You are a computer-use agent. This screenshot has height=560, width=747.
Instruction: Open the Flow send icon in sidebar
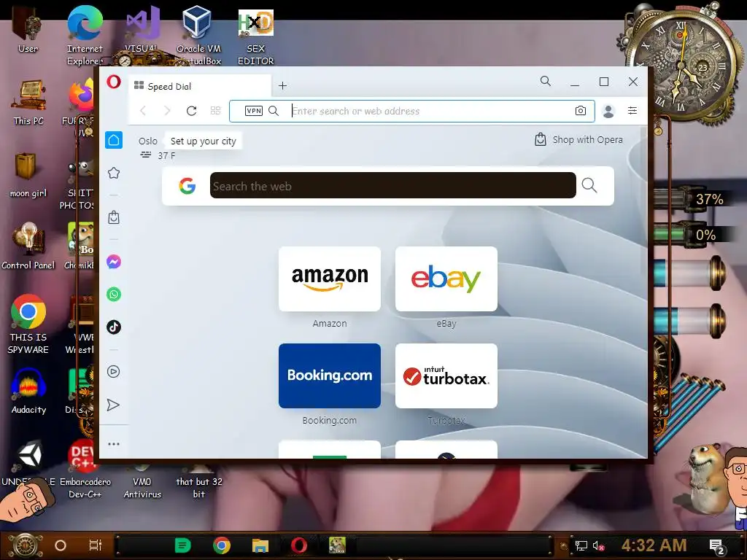113,405
